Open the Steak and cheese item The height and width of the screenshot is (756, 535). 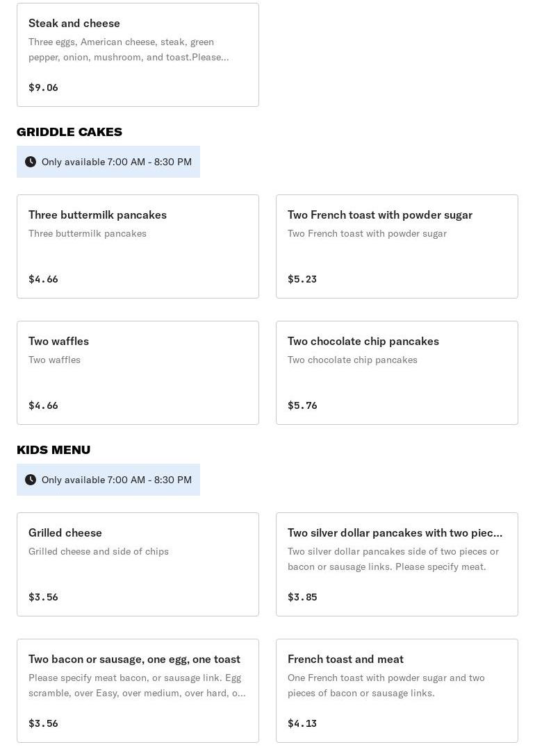point(138,55)
